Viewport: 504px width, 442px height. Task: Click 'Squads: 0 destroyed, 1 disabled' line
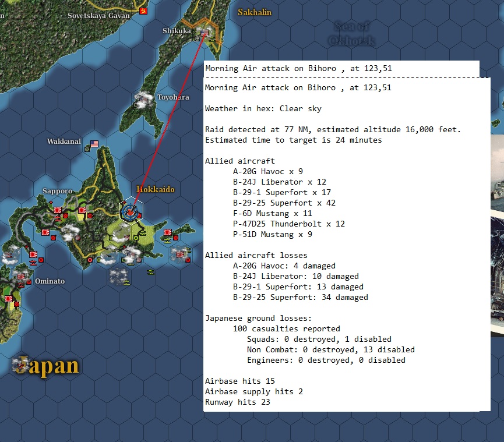319,339
